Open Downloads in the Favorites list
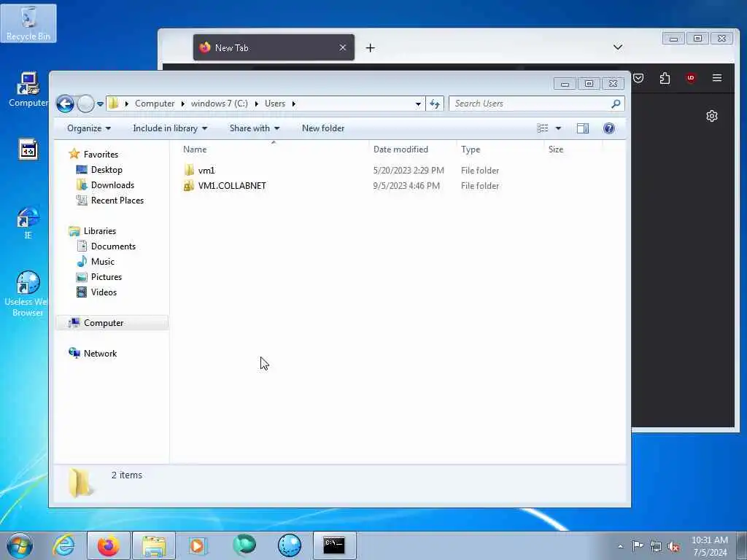The height and width of the screenshot is (560, 747). coord(112,184)
